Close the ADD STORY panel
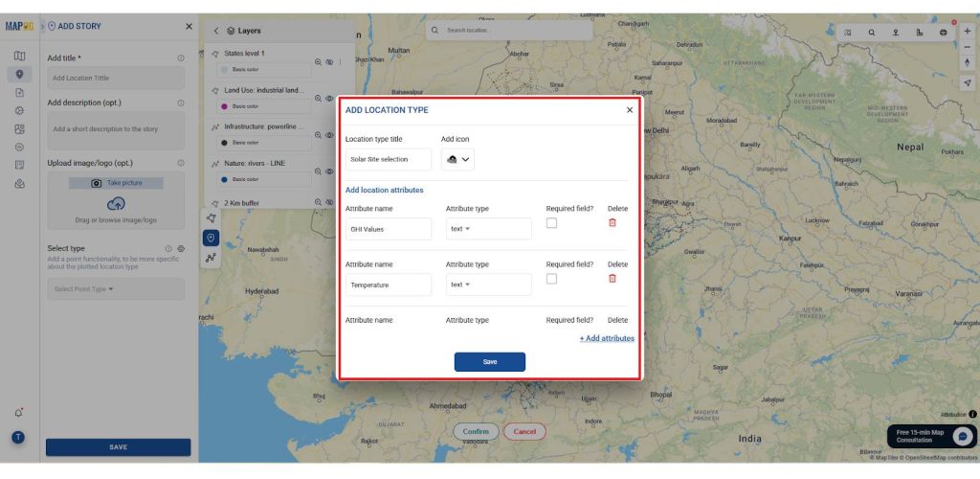This screenshot has width=980, height=479. (x=189, y=26)
